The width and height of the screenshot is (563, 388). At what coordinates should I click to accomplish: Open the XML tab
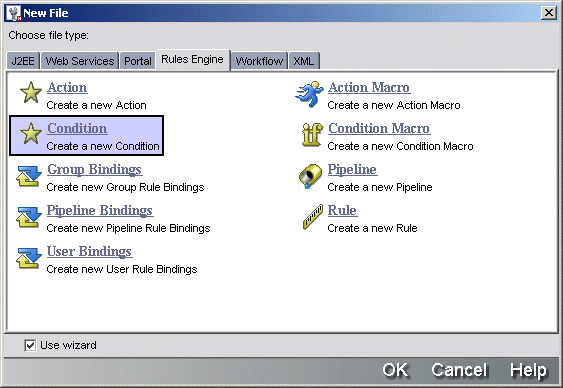point(304,61)
